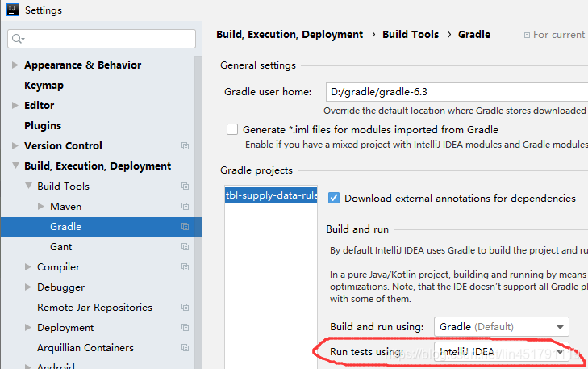The height and width of the screenshot is (369, 588).
Task: Expand the Debugger node arrow
Action: [x=27, y=287]
